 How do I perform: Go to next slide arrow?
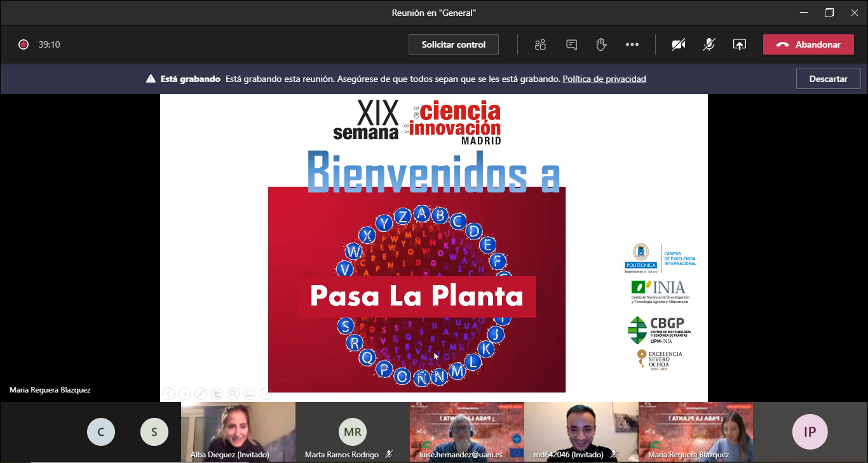click(184, 394)
